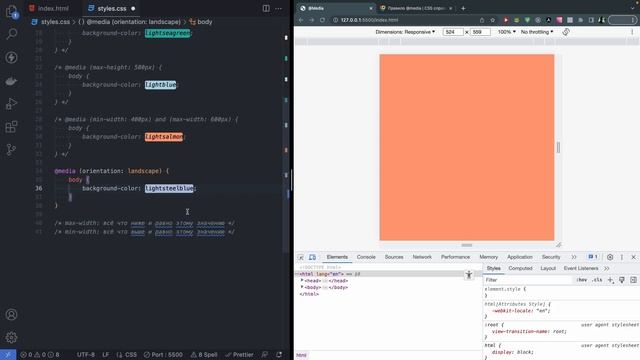640x360 pixels.
Task: Open the Performance panel
Action: [456, 257]
